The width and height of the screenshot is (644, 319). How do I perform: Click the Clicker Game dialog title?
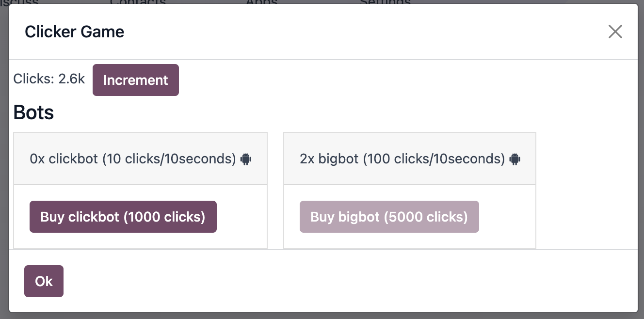pyautogui.click(x=74, y=31)
